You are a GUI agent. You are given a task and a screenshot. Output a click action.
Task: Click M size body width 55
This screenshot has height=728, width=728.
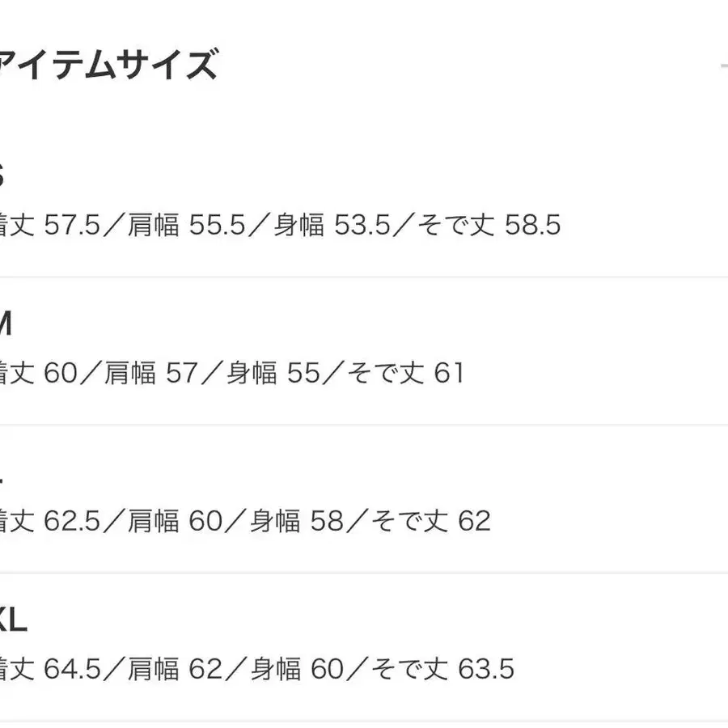pos(294,373)
